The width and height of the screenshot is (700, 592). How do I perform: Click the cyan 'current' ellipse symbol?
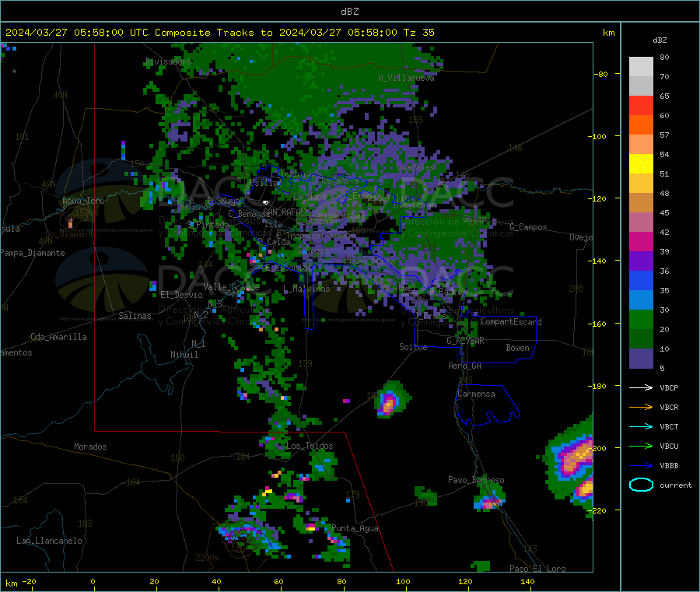pos(641,485)
